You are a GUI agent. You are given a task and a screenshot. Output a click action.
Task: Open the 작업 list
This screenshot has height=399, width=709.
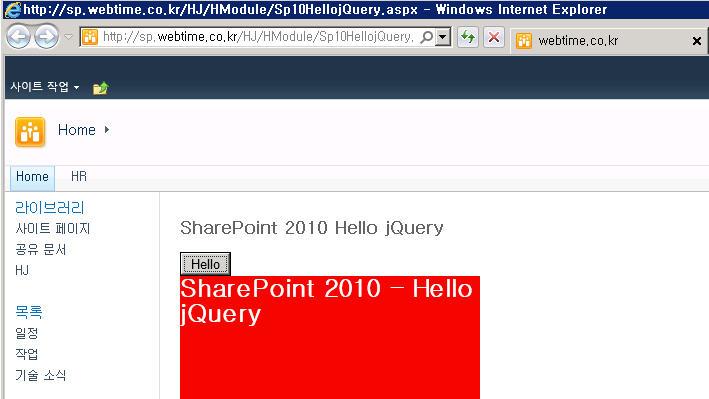pyautogui.click(x=27, y=354)
